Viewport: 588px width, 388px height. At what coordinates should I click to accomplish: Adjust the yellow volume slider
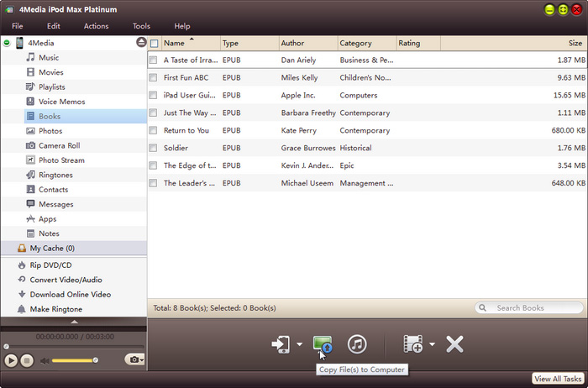tap(74, 360)
